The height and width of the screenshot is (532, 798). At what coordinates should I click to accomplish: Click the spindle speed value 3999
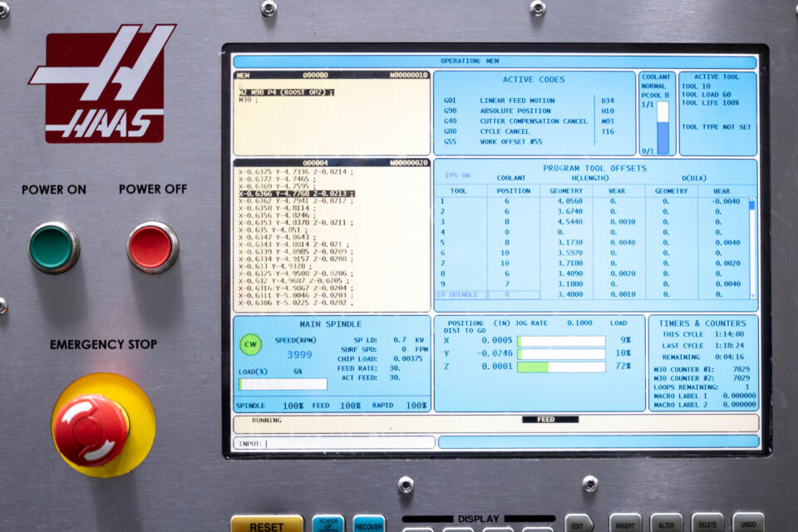[x=299, y=355]
